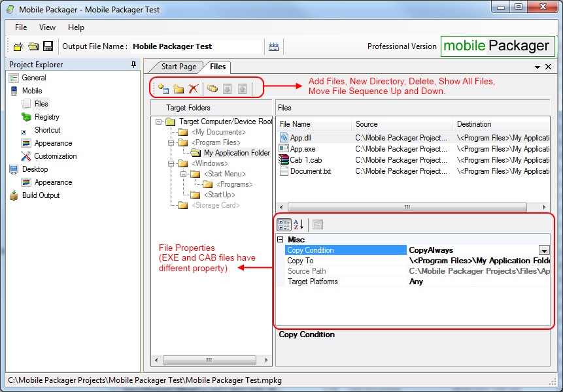Select the Files tab

point(218,67)
